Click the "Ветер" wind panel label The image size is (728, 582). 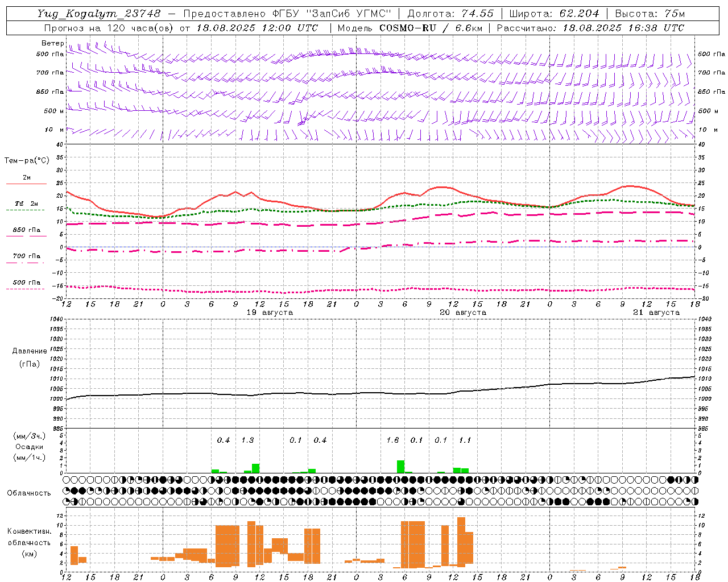[52, 43]
